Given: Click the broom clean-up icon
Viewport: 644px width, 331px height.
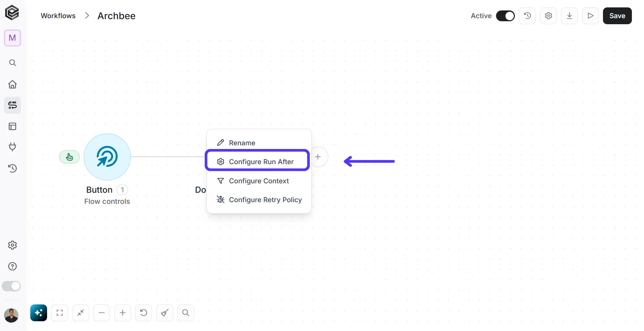Looking at the screenshot, I should pos(165,313).
